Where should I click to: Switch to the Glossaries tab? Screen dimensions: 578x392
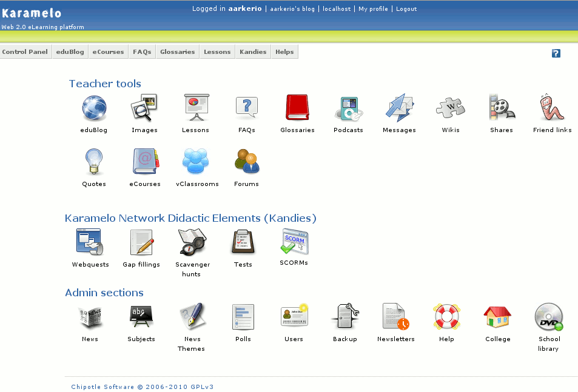click(x=177, y=52)
